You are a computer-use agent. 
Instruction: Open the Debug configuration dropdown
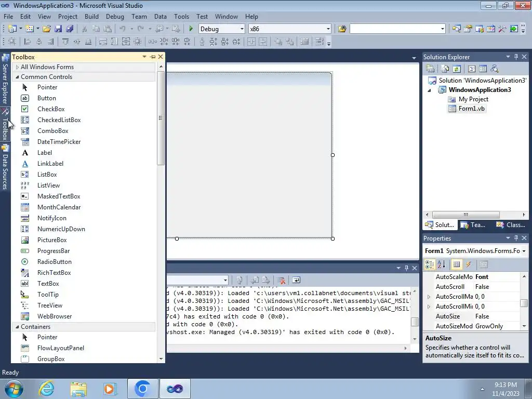pyautogui.click(x=242, y=29)
